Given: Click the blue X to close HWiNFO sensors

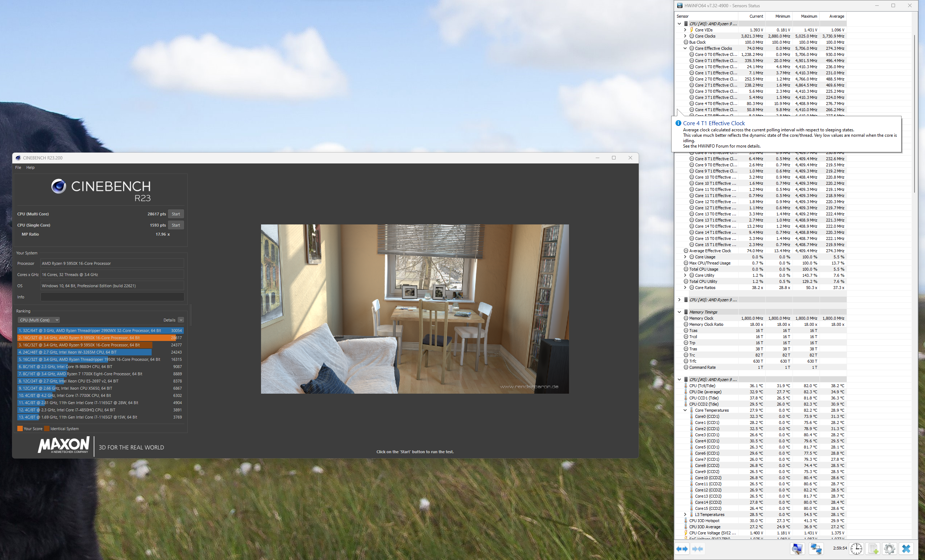Looking at the screenshot, I should coord(906,549).
